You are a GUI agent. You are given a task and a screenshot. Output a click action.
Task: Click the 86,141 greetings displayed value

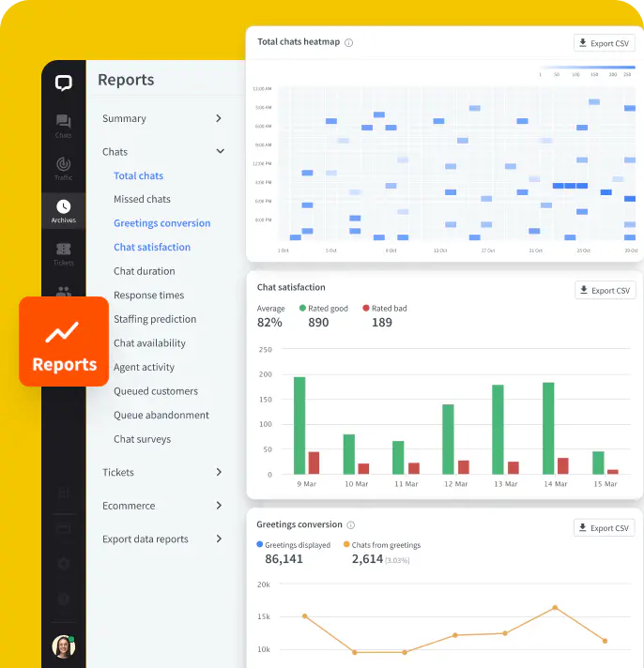tap(284, 559)
